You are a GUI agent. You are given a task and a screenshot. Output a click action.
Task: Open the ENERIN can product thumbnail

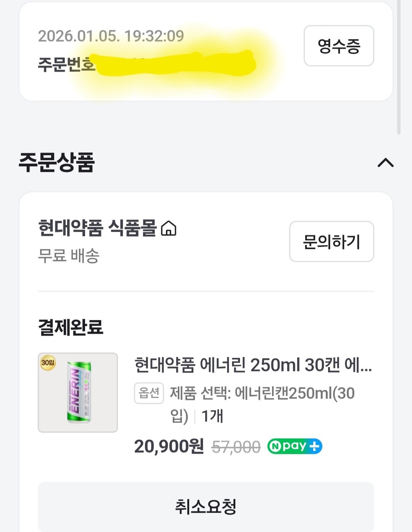(78, 392)
